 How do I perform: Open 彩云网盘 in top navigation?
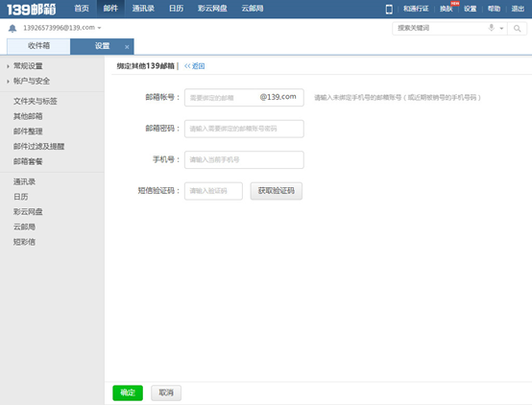212,9
